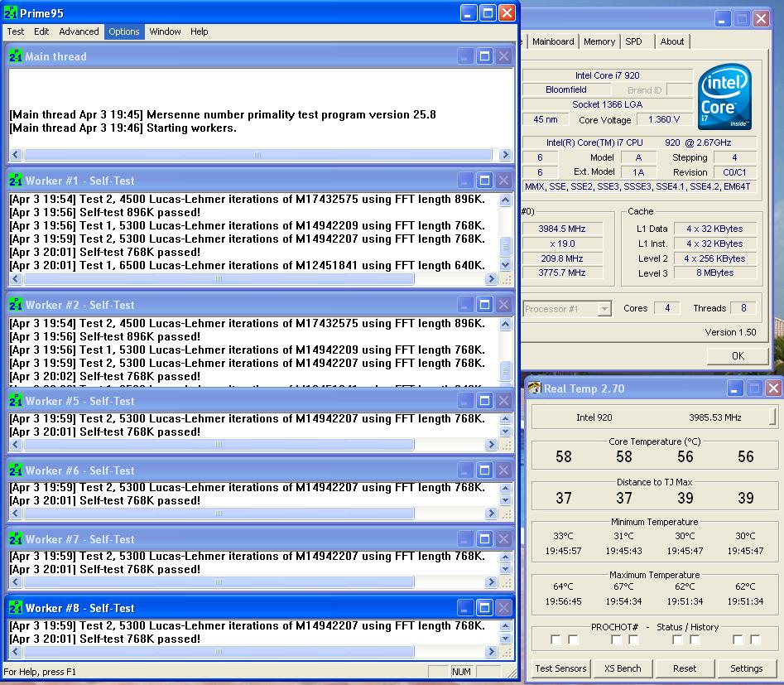Image resolution: width=784 pixels, height=685 pixels.
Task: Toggle fourth core's PROCHOT# history checkbox
Action: click(755, 639)
